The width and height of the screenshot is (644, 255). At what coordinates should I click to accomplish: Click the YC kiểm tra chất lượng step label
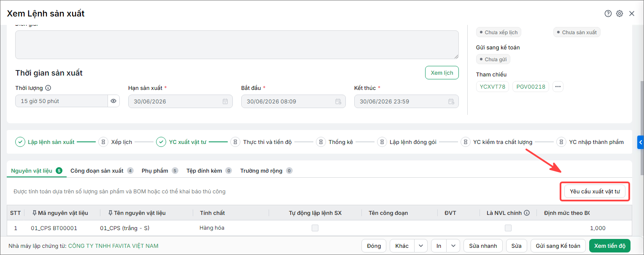point(503,142)
